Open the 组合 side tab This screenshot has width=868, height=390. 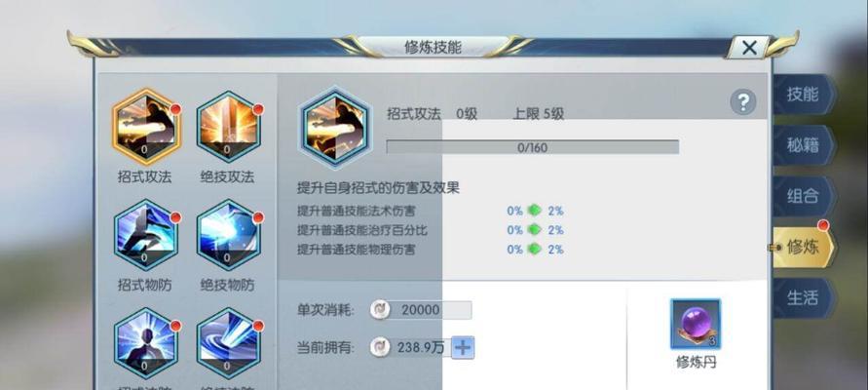(803, 196)
